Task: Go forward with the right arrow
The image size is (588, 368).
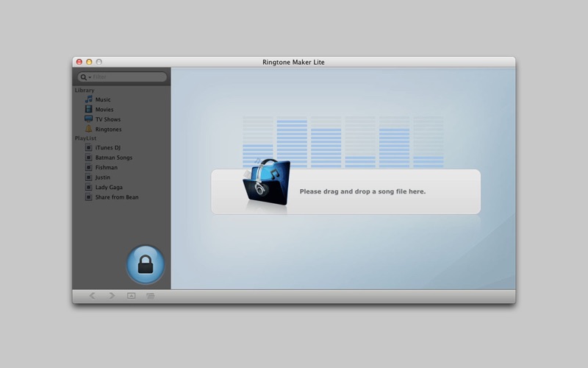Action: pos(112,296)
